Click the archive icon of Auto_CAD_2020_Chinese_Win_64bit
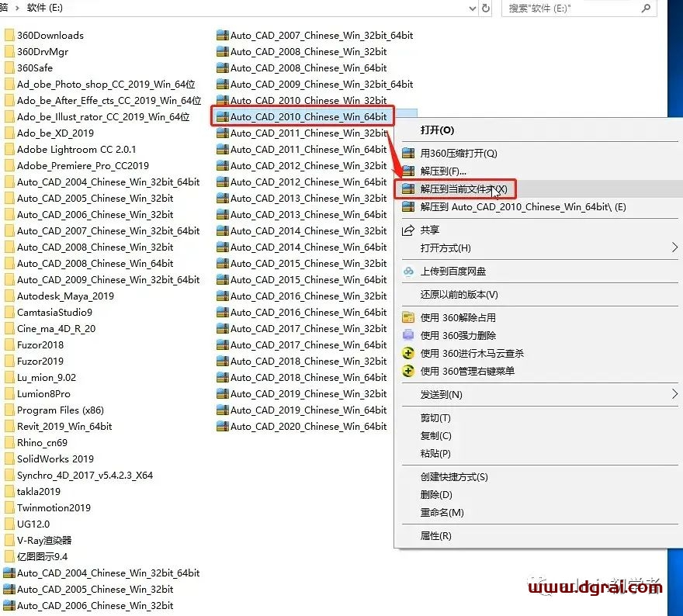The width and height of the screenshot is (683, 616). [x=222, y=426]
